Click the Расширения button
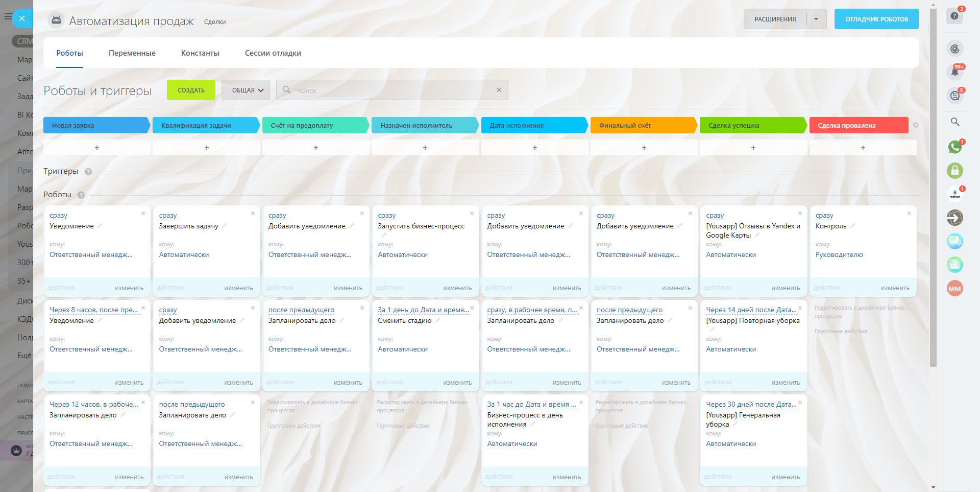Viewport: 980px width, 492px height. pos(775,19)
